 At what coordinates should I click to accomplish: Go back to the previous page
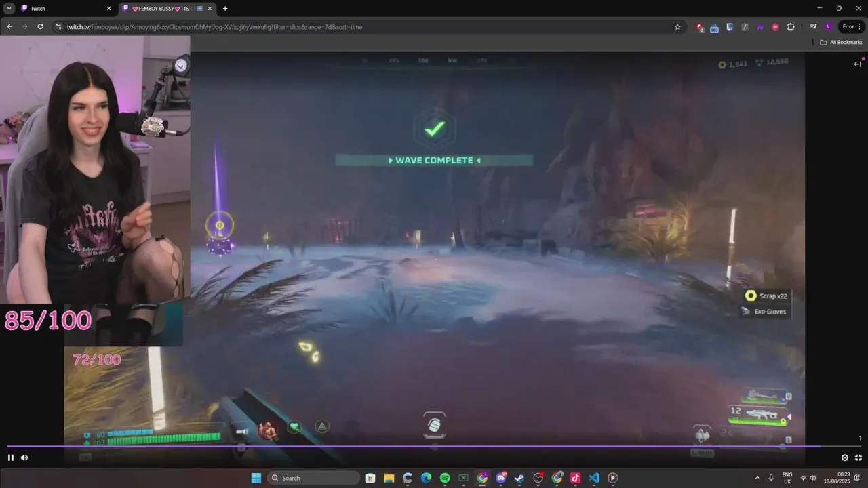9,26
